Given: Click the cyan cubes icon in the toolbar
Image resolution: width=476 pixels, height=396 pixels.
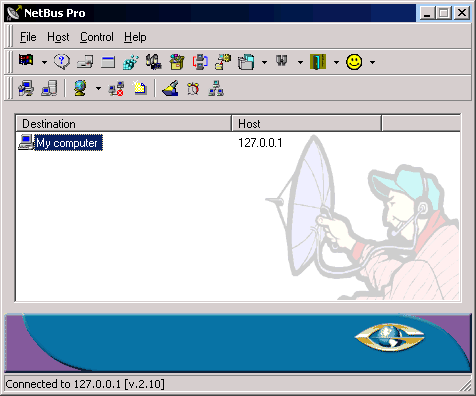Looking at the screenshot, I should (x=131, y=62).
